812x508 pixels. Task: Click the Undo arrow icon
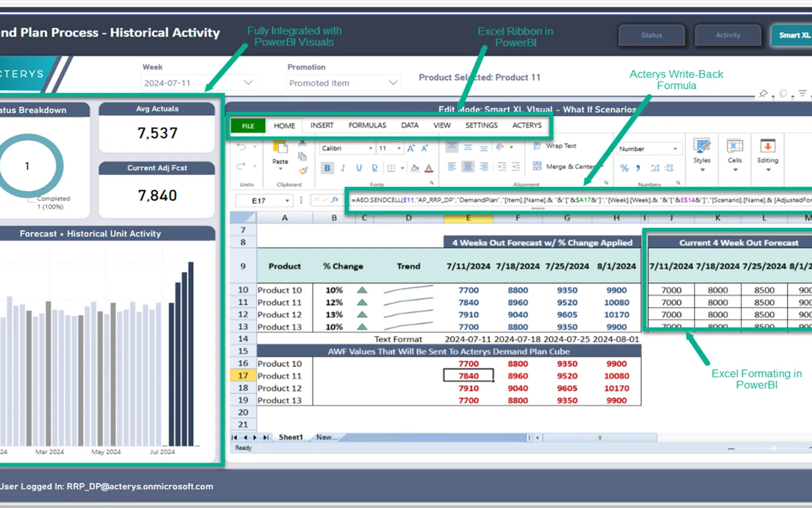242,147
